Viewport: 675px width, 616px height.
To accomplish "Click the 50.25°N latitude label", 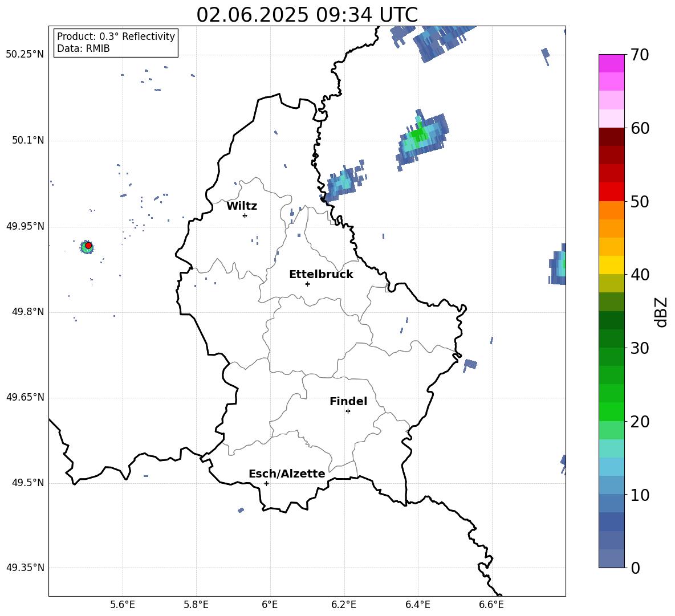I will click(x=25, y=55).
